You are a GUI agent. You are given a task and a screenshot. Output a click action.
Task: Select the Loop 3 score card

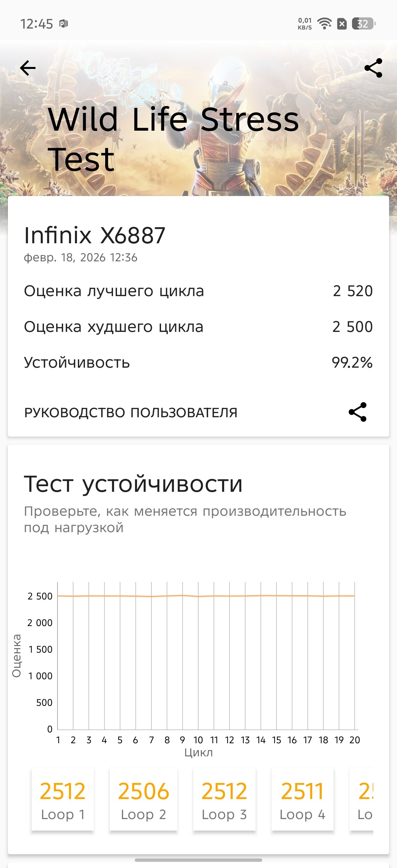click(x=224, y=799)
